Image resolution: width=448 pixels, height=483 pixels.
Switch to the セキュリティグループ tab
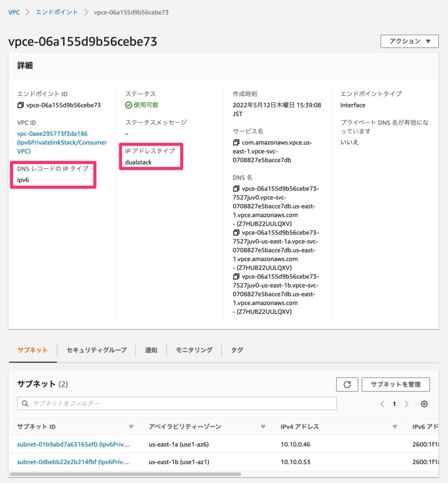tap(96, 350)
